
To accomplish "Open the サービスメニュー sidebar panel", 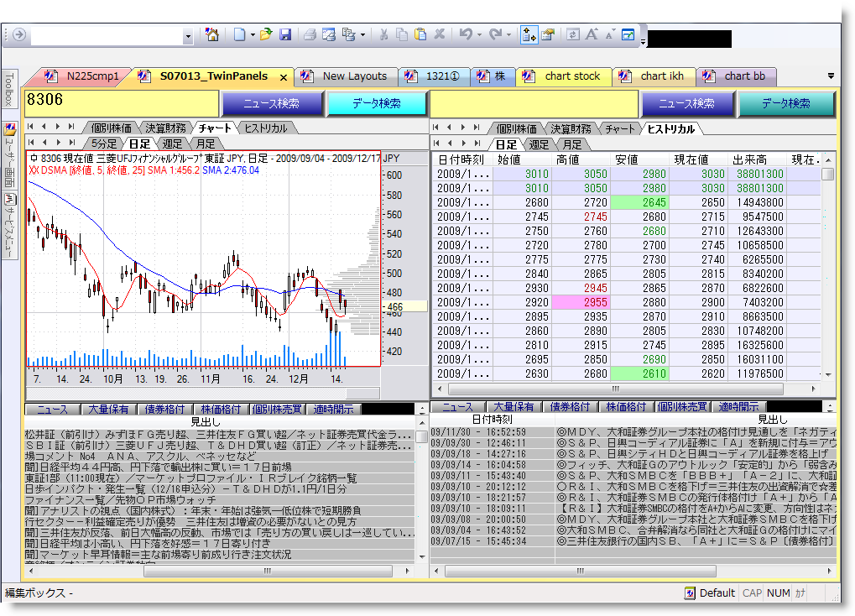I will pyautogui.click(x=10, y=226).
